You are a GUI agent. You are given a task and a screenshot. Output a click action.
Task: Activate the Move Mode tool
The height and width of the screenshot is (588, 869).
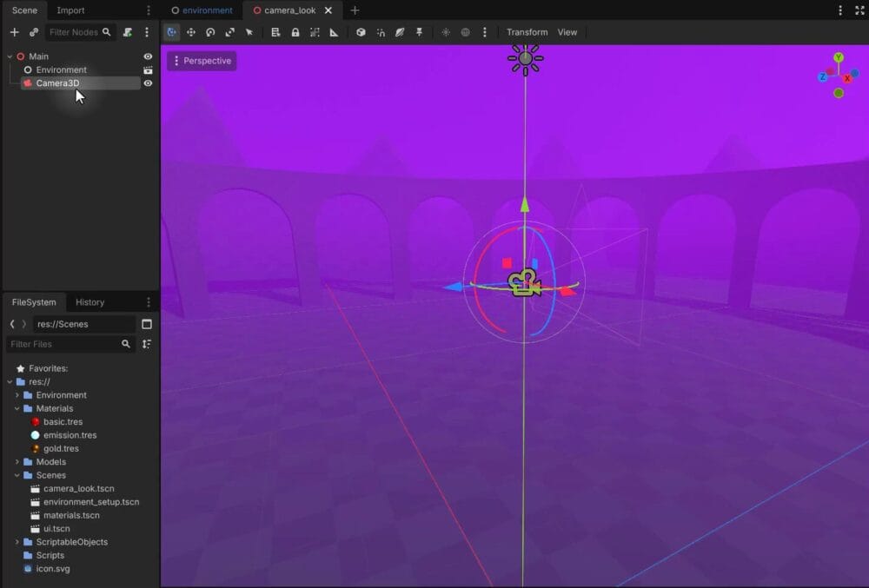click(x=191, y=32)
